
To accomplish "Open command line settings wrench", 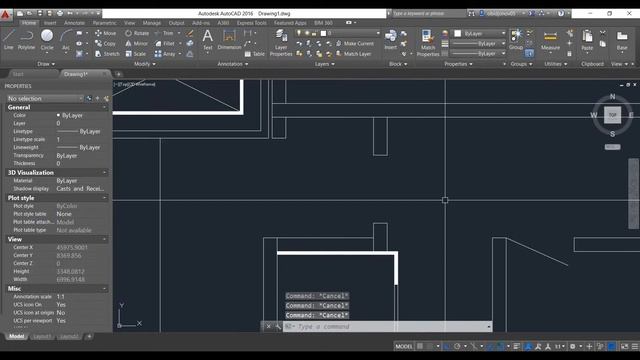I will pyautogui.click(x=278, y=327).
